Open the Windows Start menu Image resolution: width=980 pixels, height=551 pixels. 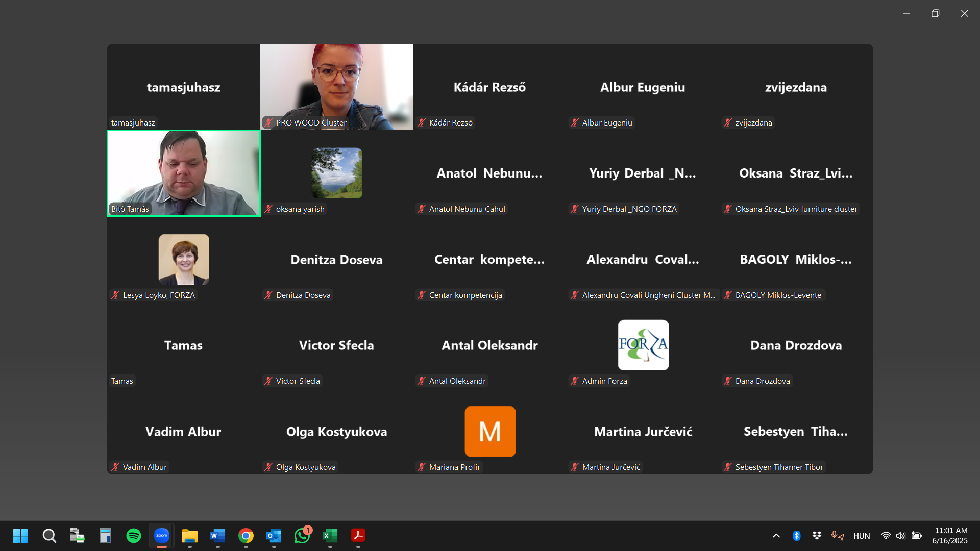pyautogui.click(x=20, y=536)
